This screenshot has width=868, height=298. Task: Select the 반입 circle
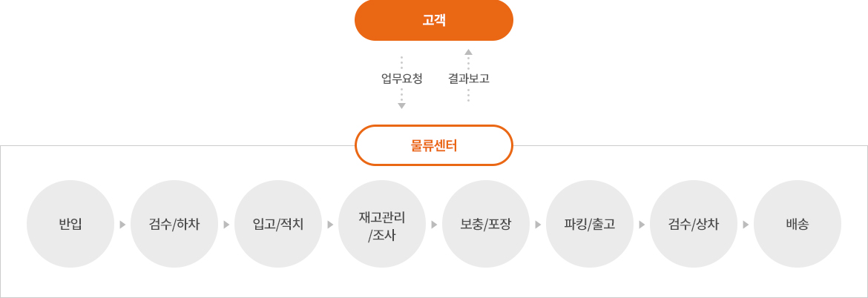pos(70,224)
